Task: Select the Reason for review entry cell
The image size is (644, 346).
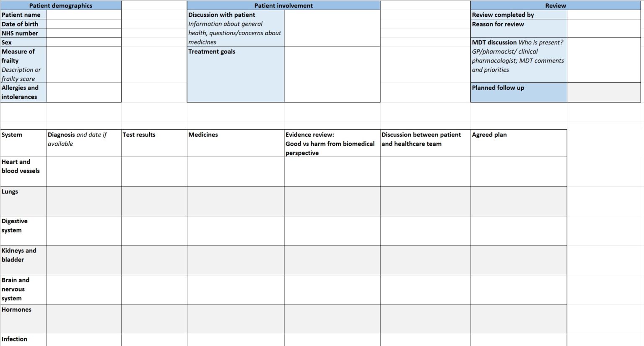Action: [603, 28]
